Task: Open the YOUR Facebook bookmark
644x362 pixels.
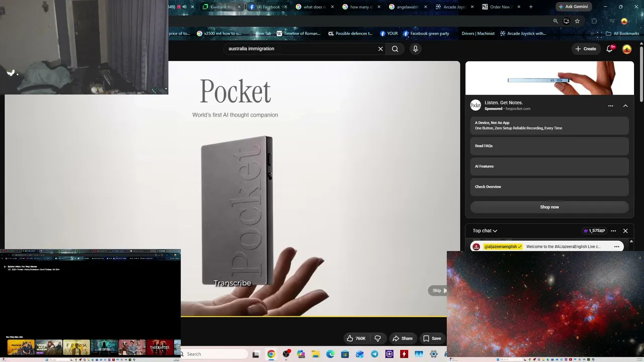Action: [x=389, y=34]
